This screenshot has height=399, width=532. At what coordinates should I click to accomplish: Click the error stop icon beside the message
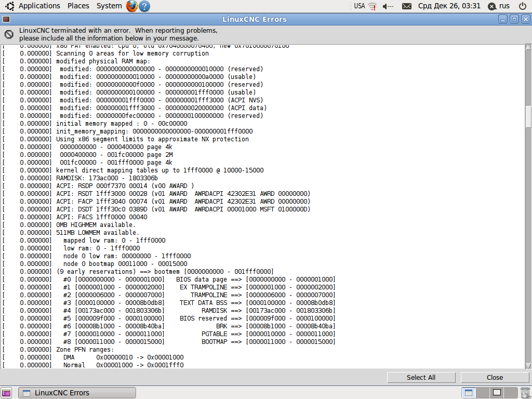[9, 34]
